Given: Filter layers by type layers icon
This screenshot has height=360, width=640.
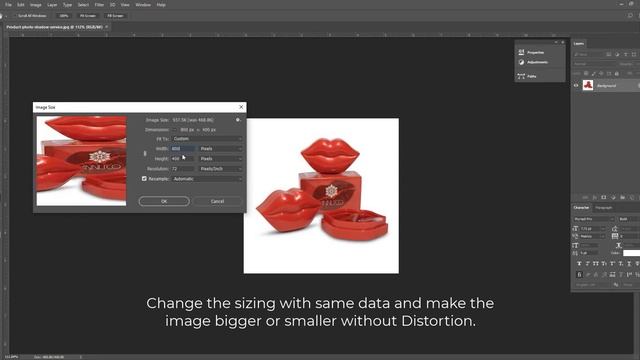Looking at the screenshot, I should tap(625, 54).
